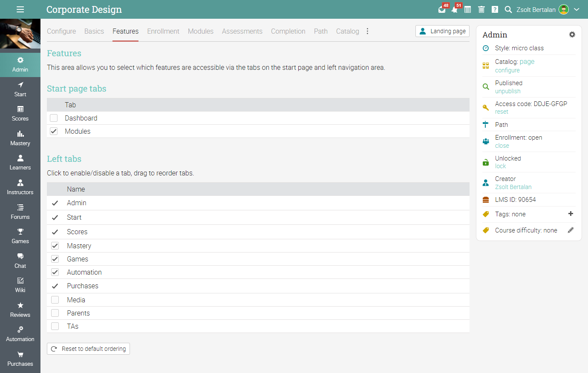Click the Admin row checkmark in Left tabs
Image resolution: width=588 pixels, height=373 pixels.
pos(55,203)
